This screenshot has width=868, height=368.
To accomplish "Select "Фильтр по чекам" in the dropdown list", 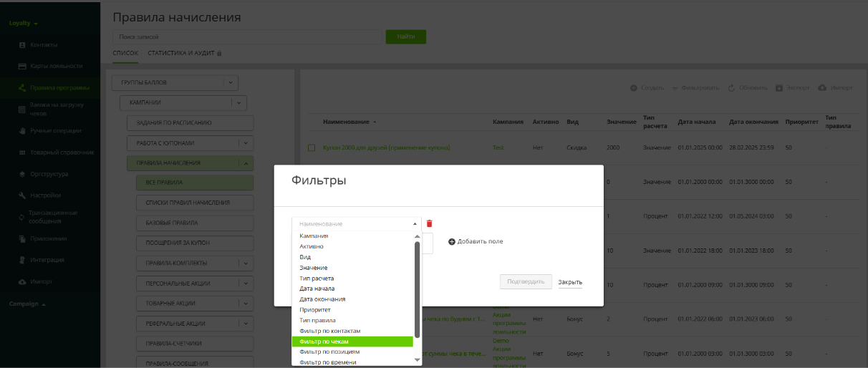I will 352,342.
